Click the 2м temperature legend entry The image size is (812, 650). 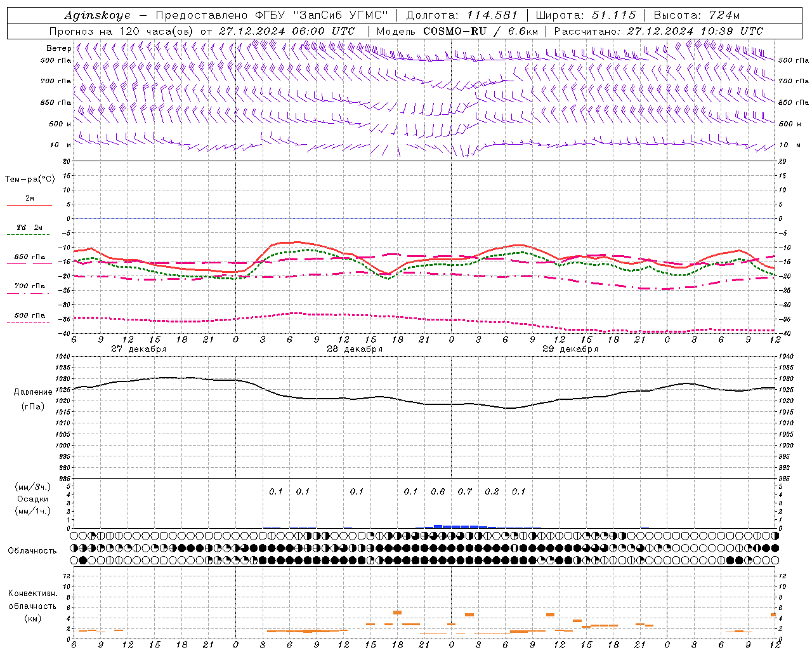click(30, 199)
